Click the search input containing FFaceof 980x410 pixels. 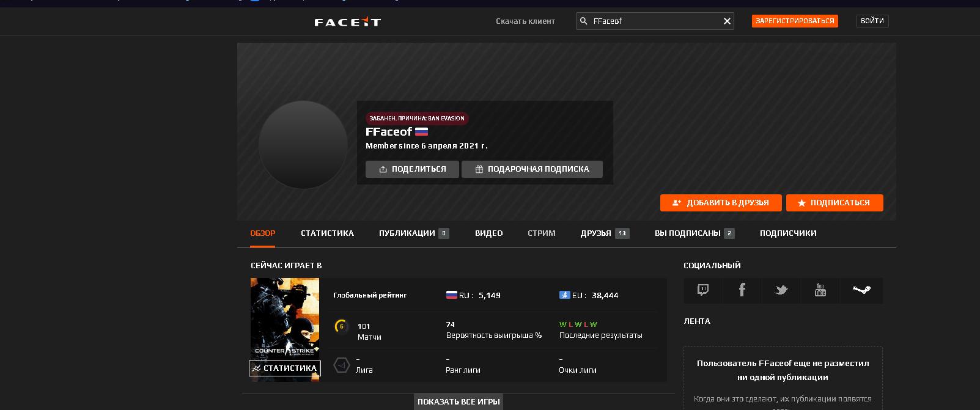[655, 21]
